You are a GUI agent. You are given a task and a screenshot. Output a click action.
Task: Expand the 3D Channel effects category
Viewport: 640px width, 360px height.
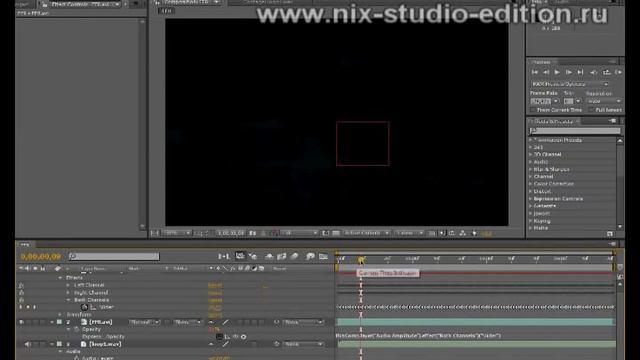pos(531,154)
